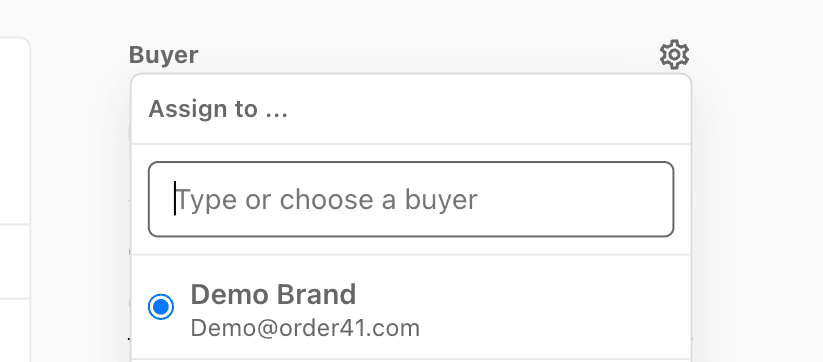Select the Demo Brand radio button

(161, 306)
